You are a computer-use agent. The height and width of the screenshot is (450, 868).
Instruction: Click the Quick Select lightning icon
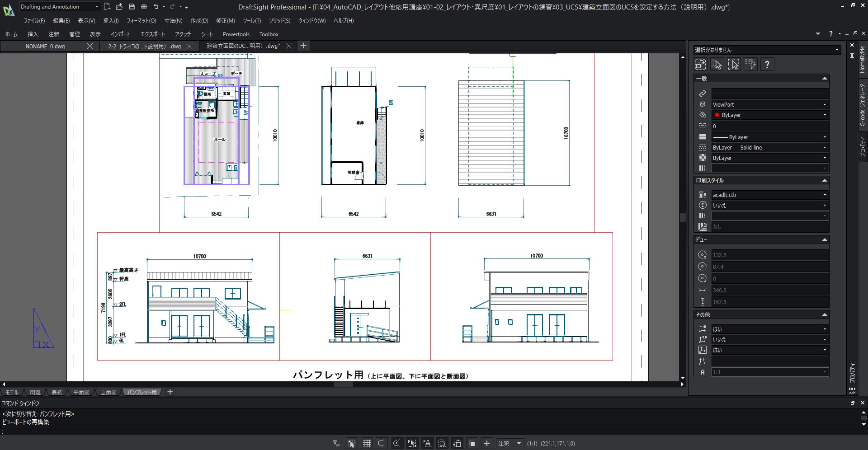pyautogui.click(x=750, y=65)
